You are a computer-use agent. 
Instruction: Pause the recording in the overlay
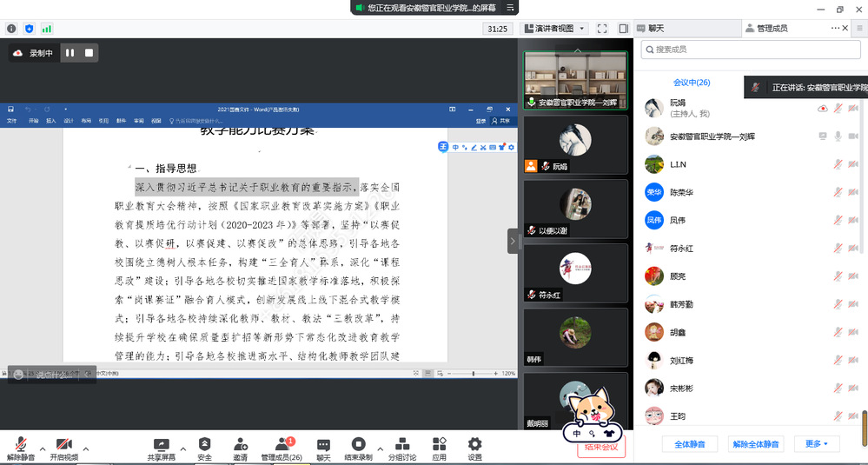point(70,53)
